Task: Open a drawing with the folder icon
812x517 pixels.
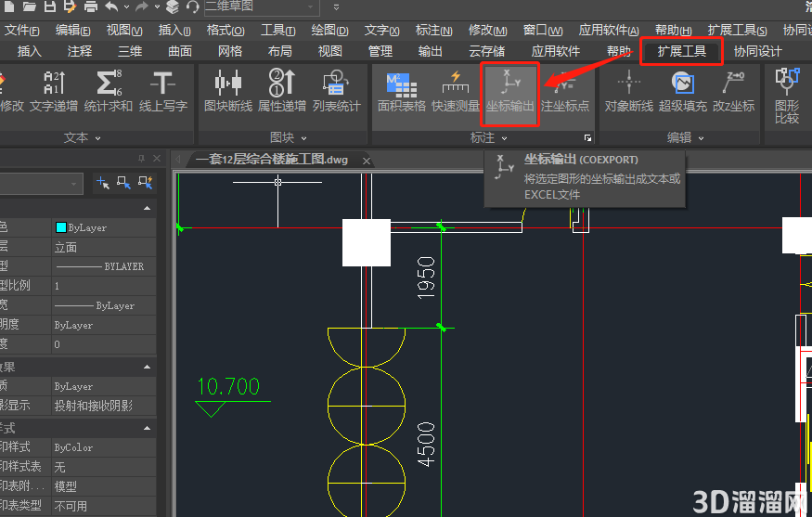Action: point(29,6)
